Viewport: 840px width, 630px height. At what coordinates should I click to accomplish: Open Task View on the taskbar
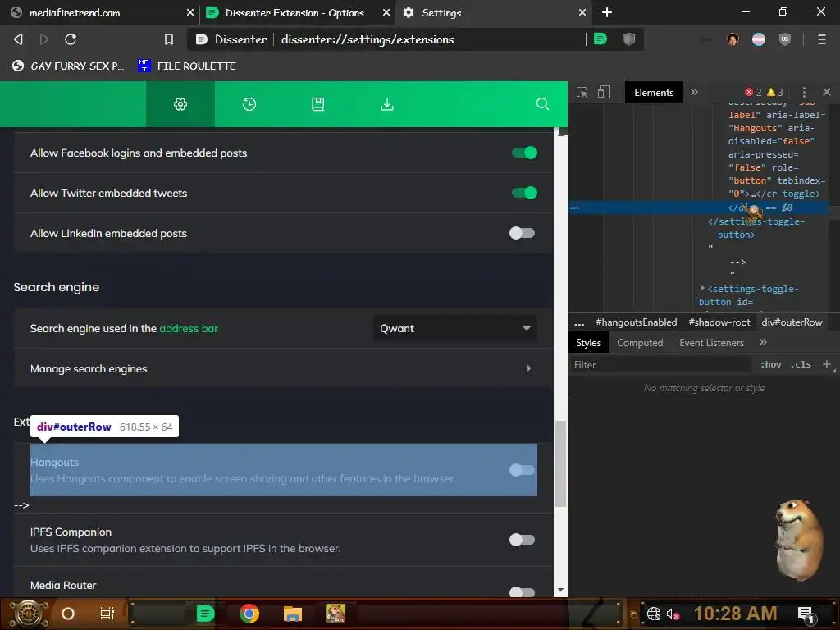click(x=107, y=614)
